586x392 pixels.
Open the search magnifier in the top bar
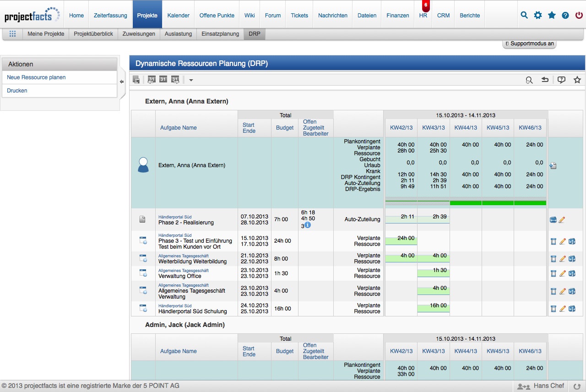click(x=524, y=15)
